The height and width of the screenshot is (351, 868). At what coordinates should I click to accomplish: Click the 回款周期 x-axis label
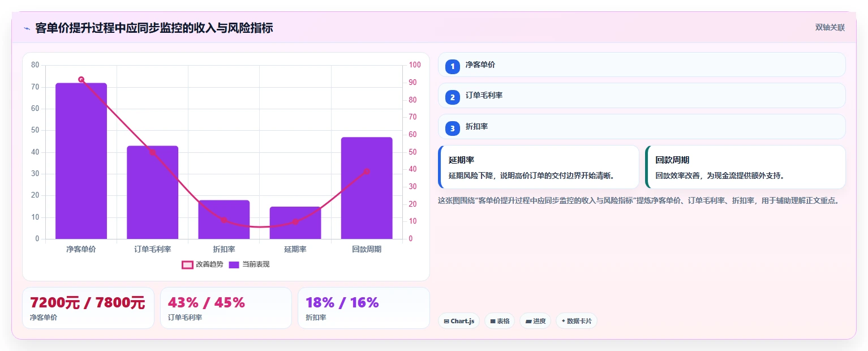tap(367, 249)
